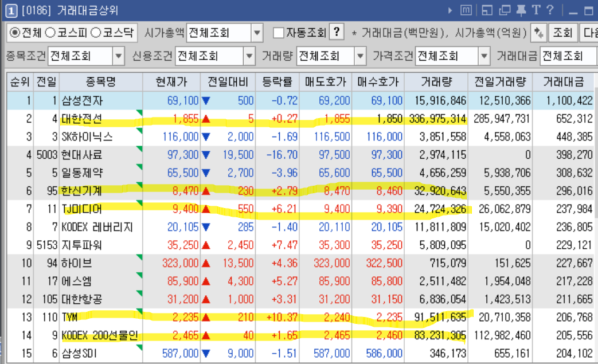Click the screen layout icon in title bar
The height and width of the screenshot is (364, 598).
coord(487,10)
